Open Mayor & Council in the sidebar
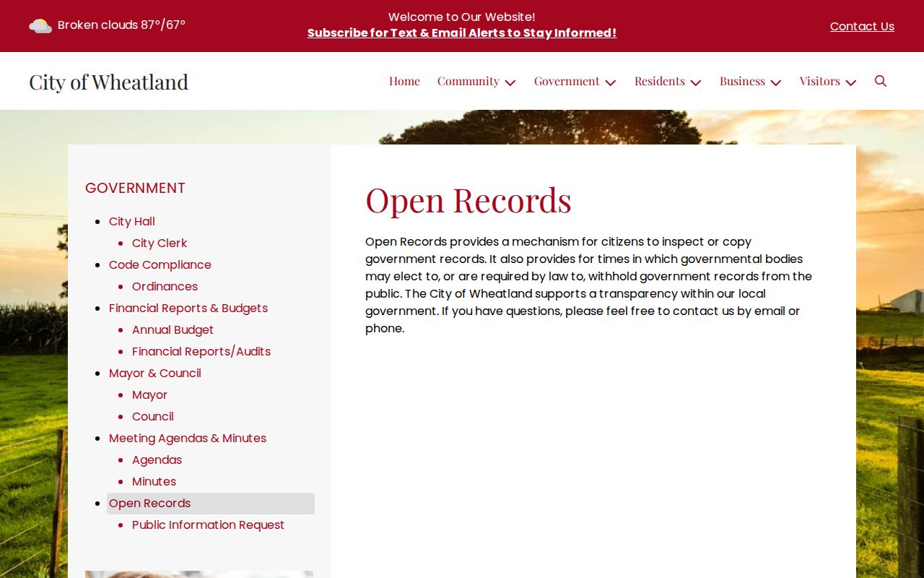924x578 pixels. 155,373
